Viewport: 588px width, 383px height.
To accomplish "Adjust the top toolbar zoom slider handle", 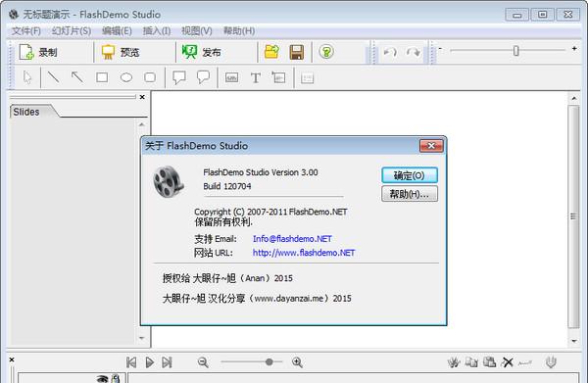I will pos(516,51).
